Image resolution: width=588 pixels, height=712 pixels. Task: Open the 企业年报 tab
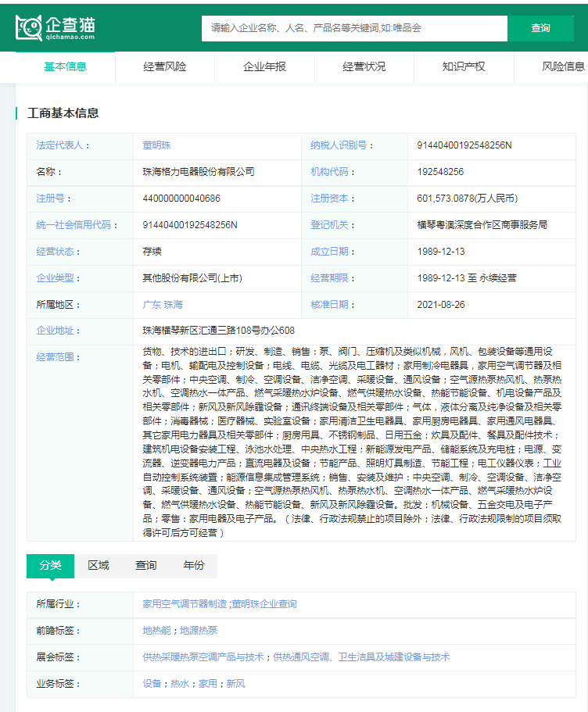coord(264,66)
